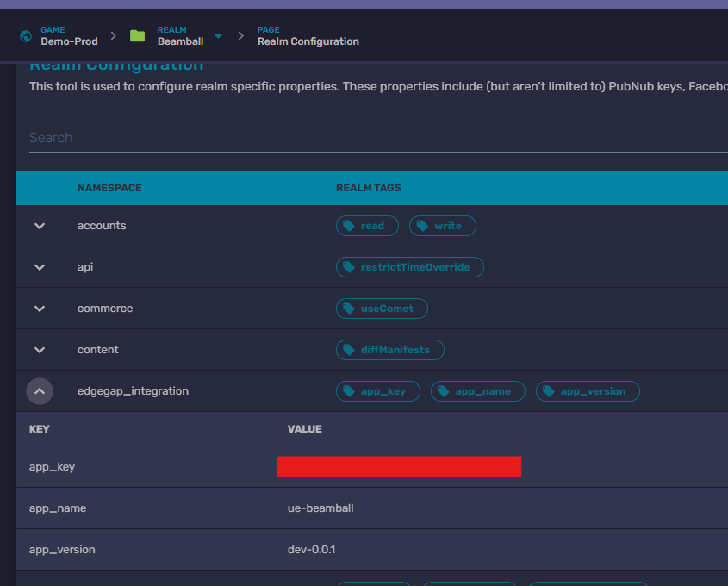
Task: Click the globe icon beside Game
Action: [26, 36]
